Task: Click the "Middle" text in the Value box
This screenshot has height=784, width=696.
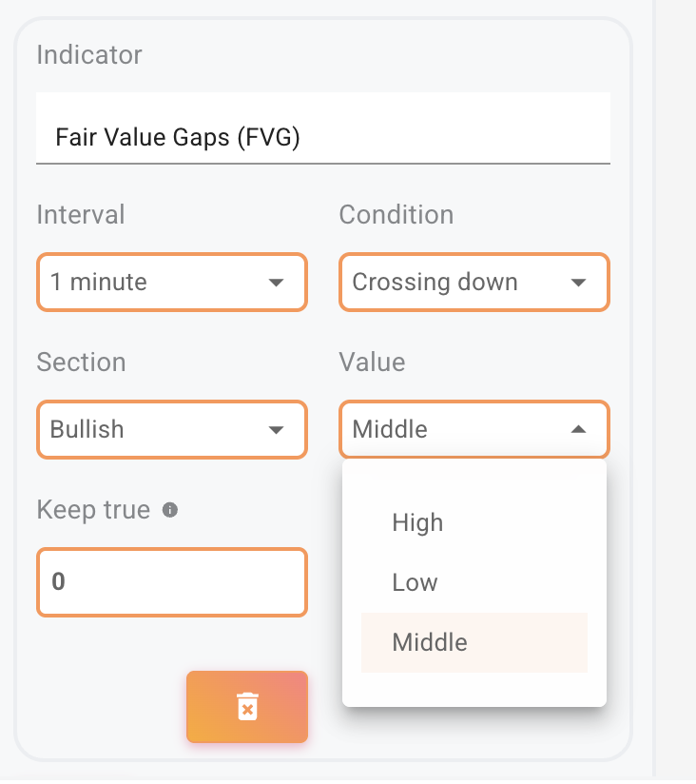Action: [390, 429]
